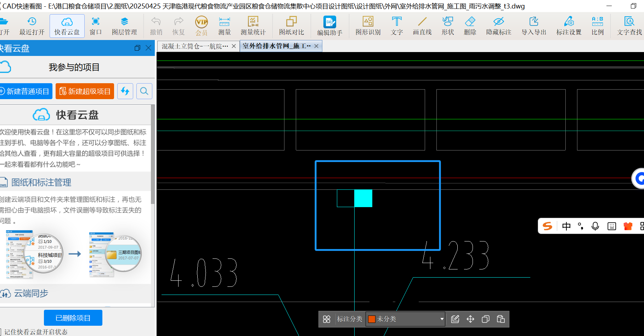
Task: Click the orange 未分类 color swatch
Action: tap(372, 319)
